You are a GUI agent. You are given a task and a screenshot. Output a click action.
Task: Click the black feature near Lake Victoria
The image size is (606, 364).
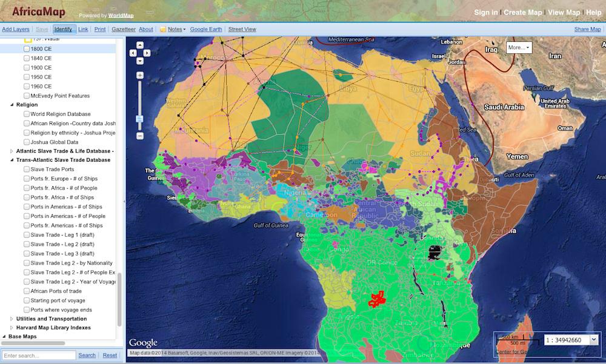(435, 253)
